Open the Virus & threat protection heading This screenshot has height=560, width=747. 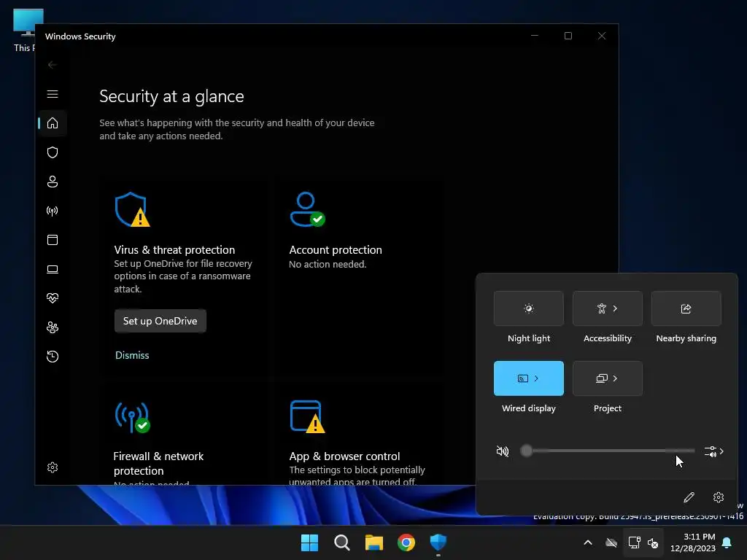tap(174, 250)
